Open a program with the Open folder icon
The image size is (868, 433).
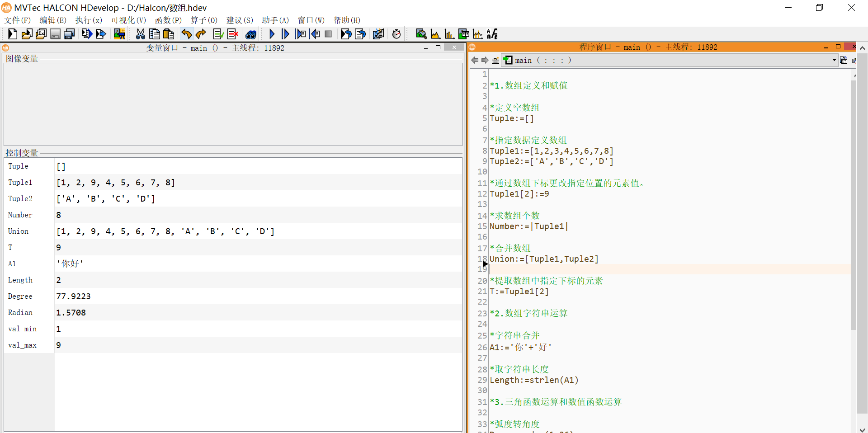pos(27,34)
